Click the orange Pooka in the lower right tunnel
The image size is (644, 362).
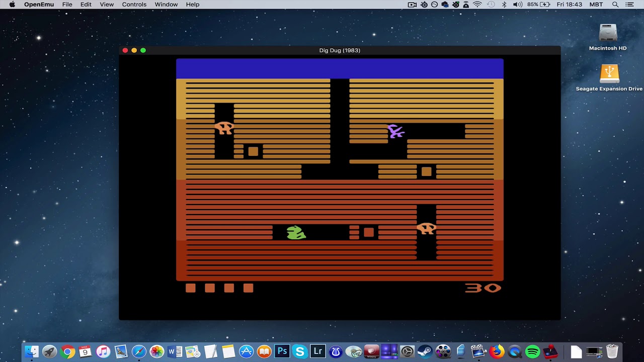(426, 229)
